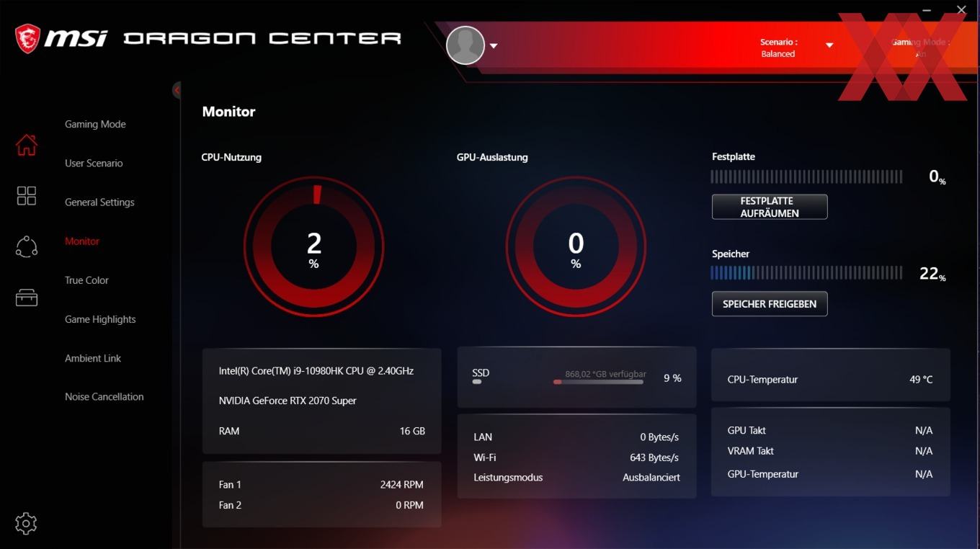Image resolution: width=980 pixels, height=549 pixels.
Task: Collapse the sidebar with red arrow
Action: (177, 90)
